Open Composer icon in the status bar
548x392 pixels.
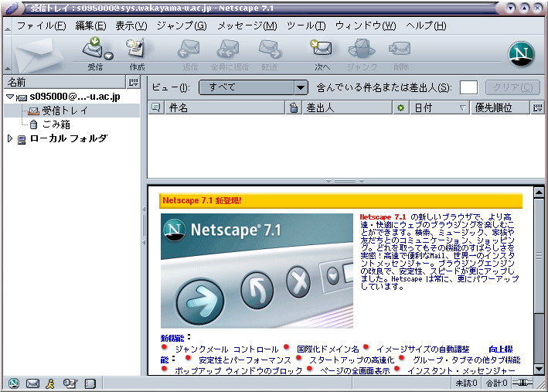[70, 383]
